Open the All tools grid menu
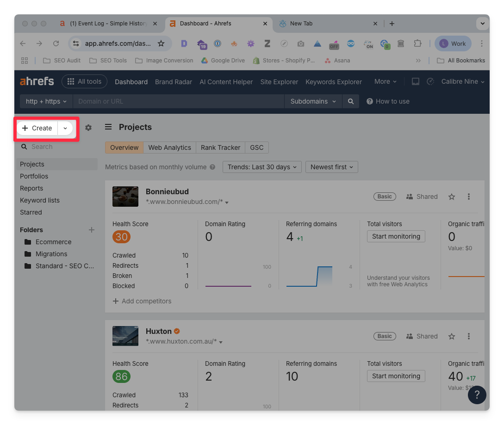 pos(84,81)
